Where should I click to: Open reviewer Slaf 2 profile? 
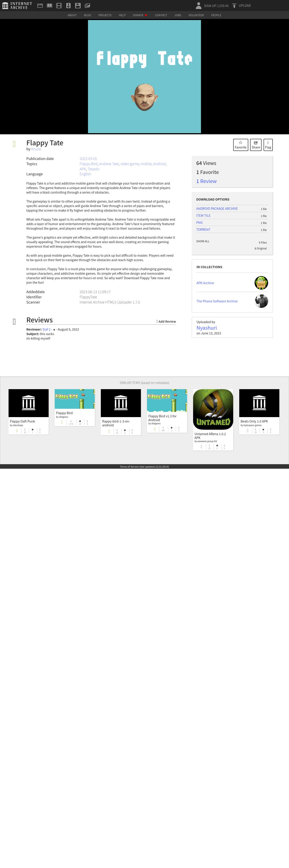[x=46, y=329]
